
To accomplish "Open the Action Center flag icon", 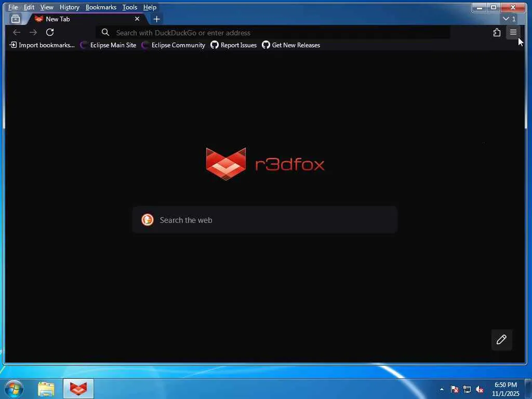I will 455,389.
